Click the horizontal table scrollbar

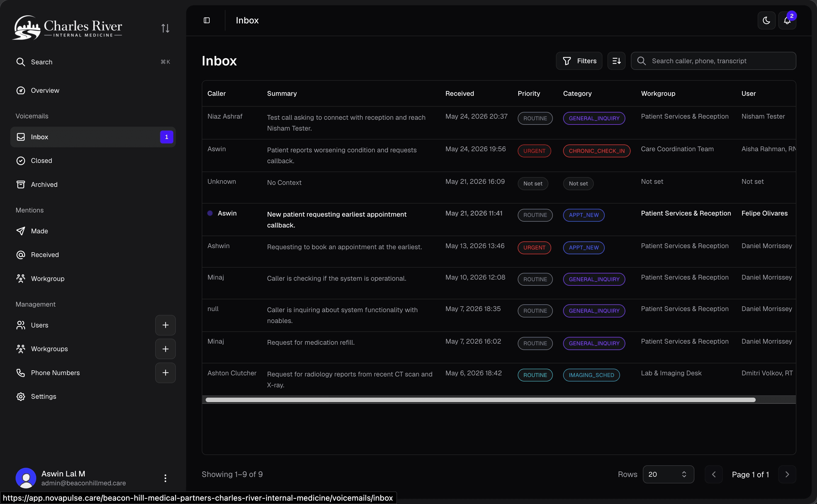coord(480,400)
